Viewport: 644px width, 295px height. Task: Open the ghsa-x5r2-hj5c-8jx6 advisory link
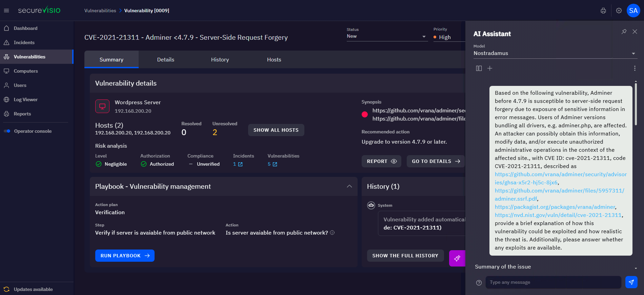561,178
